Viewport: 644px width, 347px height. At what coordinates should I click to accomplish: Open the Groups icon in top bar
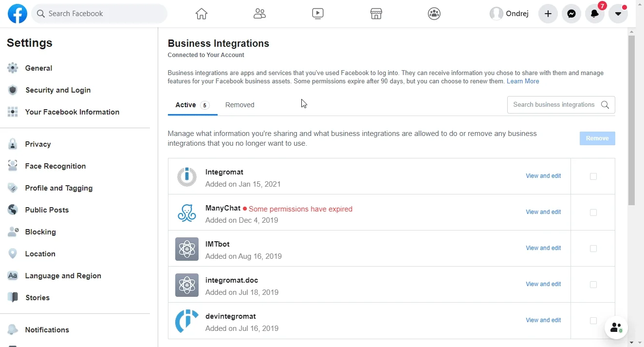tap(434, 14)
